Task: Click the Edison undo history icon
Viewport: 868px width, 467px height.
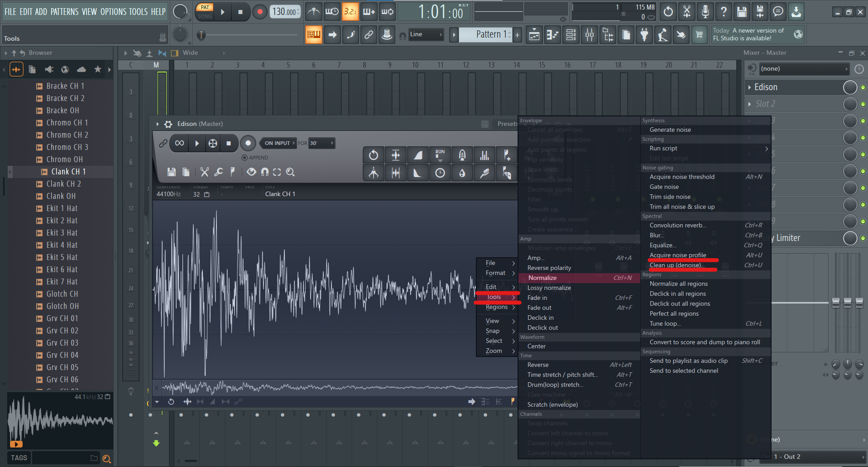Action: point(374,155)
